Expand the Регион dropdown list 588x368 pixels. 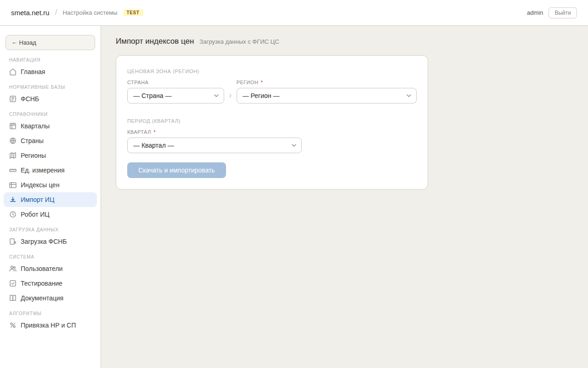point(326,96)
